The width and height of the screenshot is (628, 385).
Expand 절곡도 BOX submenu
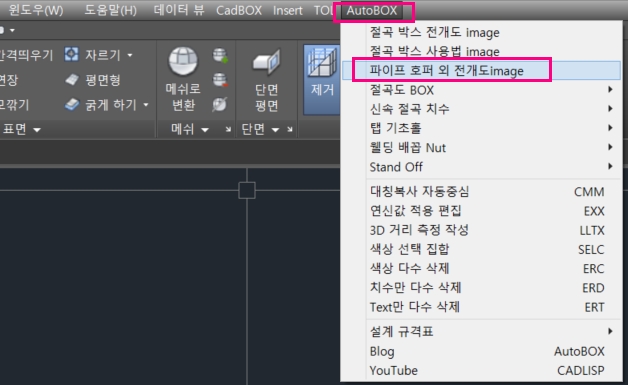(x=481, y=90)
